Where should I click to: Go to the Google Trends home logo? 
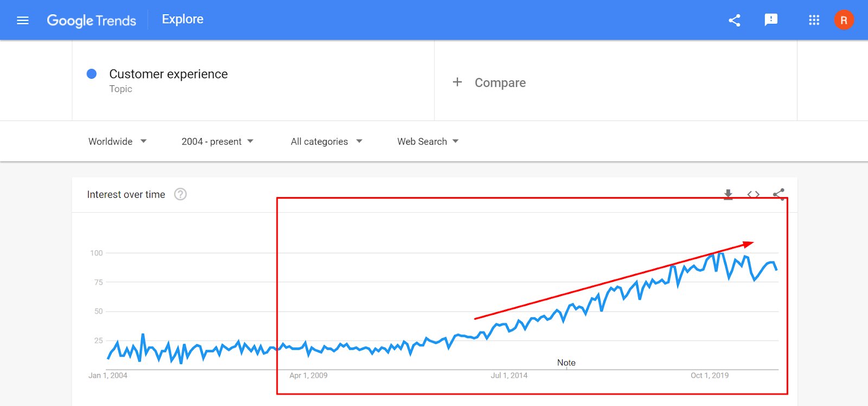click(92, 21)
